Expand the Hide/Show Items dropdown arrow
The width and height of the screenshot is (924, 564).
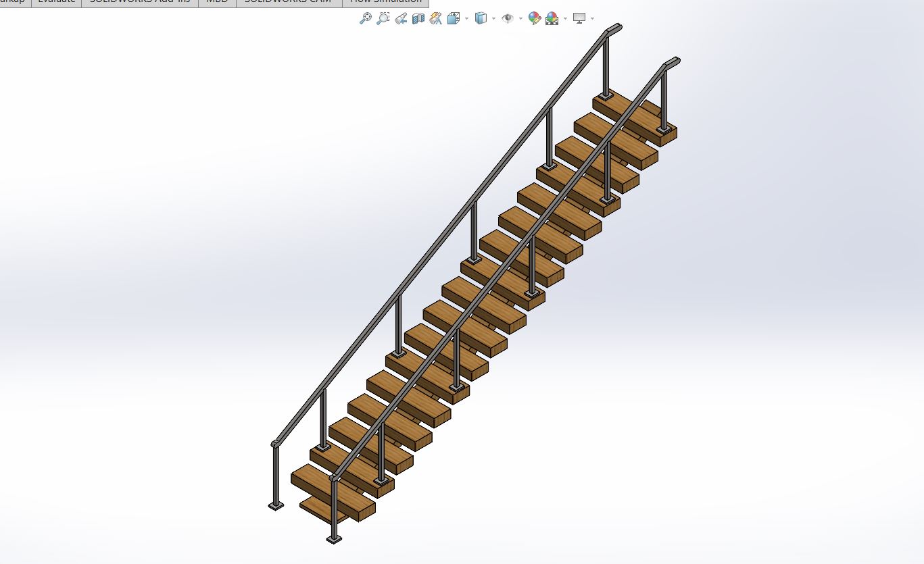click(x=520, y=19)
